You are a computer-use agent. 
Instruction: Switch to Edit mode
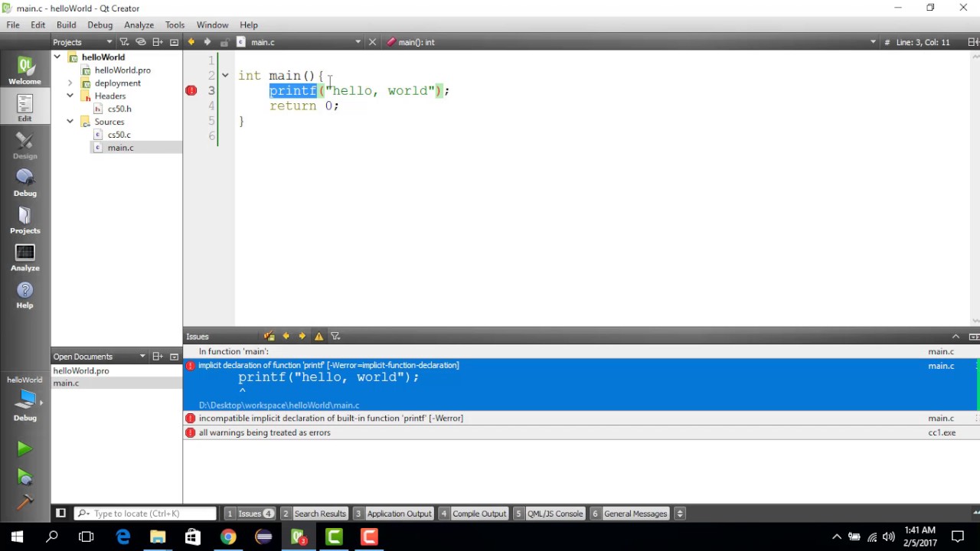24,107
